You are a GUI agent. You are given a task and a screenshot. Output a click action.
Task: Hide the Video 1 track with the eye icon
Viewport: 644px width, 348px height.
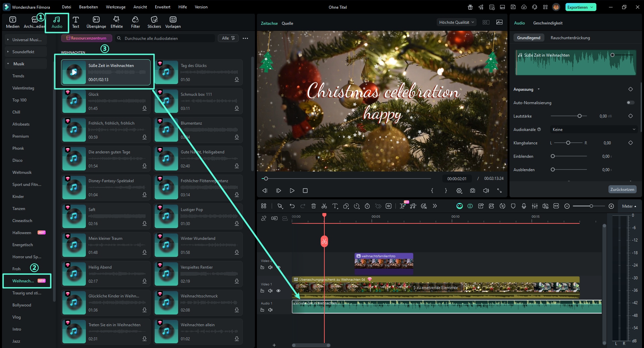(x=278, y=291)
